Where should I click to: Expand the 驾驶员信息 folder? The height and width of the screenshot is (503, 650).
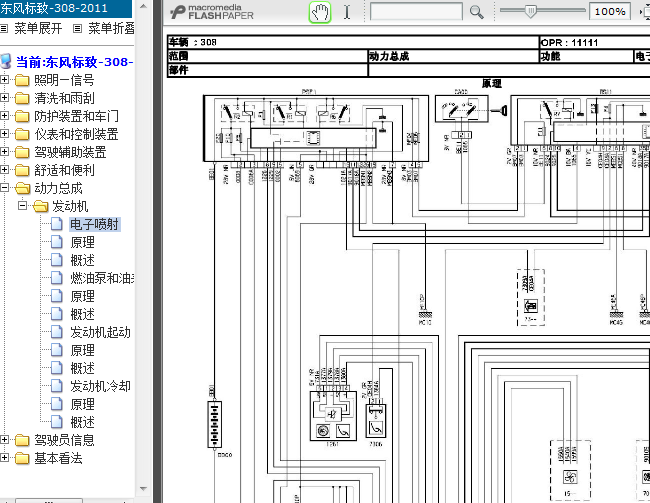pyautogui.click(x=4, y=440)
